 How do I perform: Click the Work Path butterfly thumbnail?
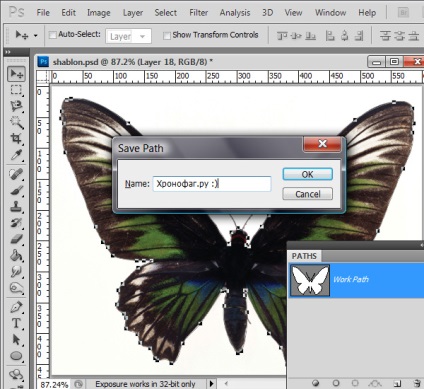310,280
